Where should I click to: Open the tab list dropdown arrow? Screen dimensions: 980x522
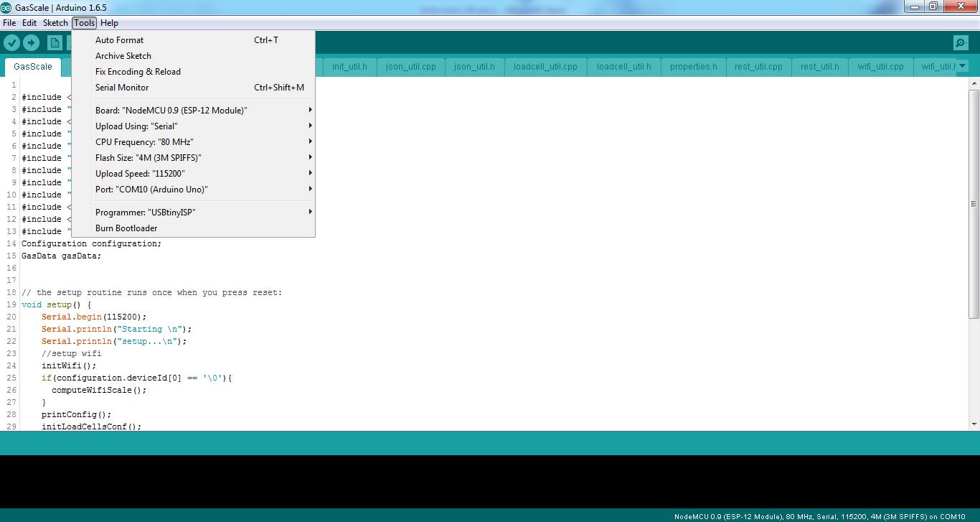[963, 66]
